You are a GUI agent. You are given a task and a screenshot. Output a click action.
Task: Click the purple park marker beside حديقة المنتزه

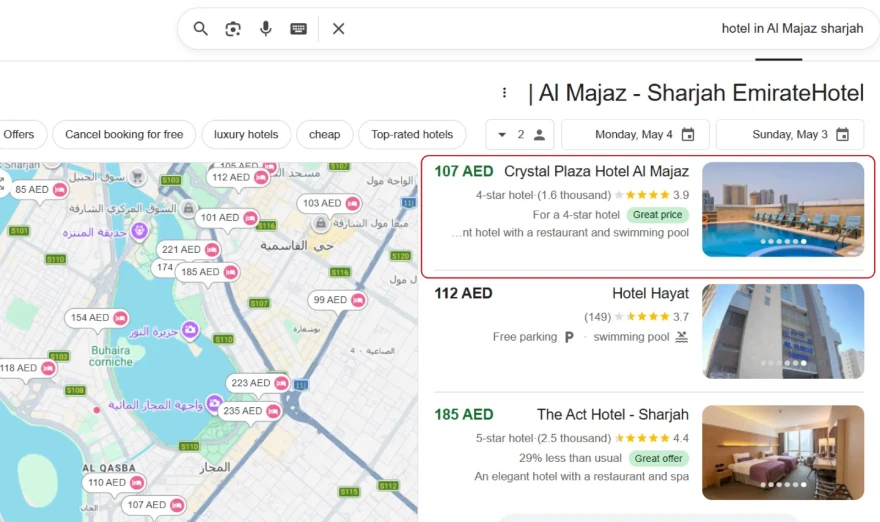[x=139, y=230]
